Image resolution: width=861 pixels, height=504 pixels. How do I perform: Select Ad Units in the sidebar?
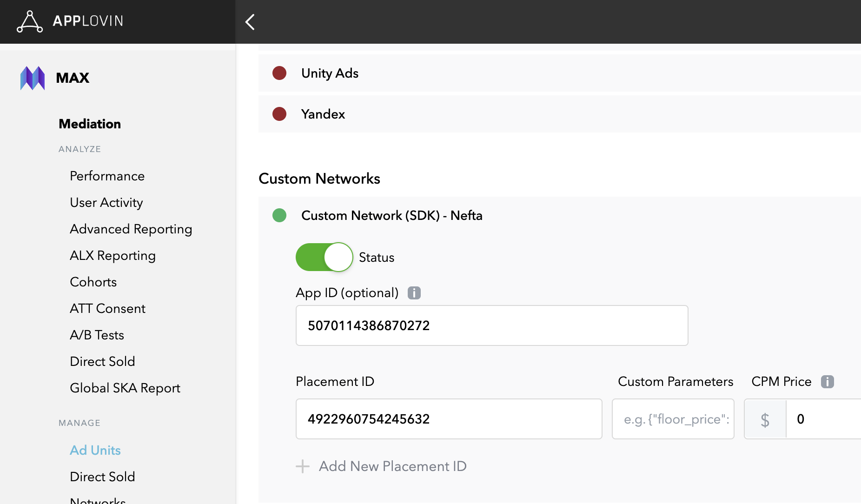(x=95, y=450)
